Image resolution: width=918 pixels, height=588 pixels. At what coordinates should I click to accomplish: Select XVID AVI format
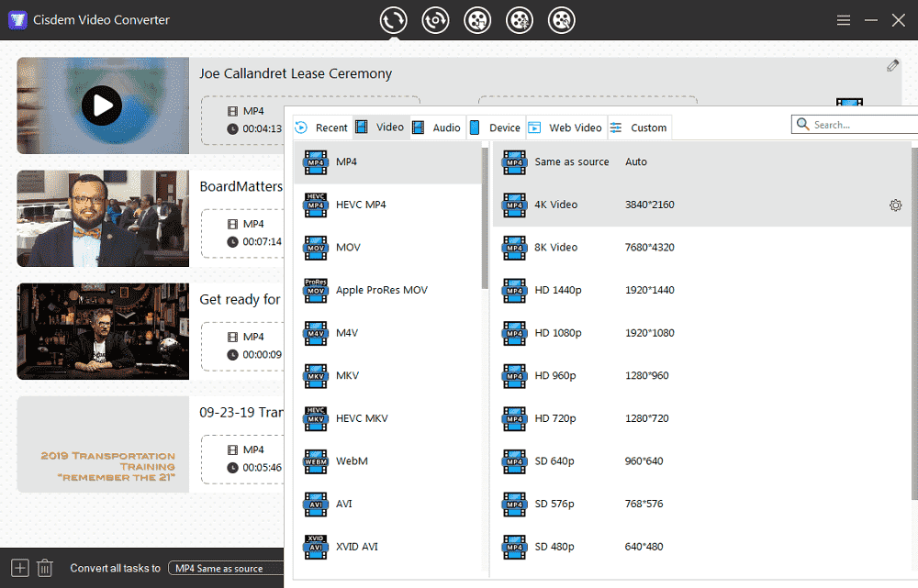pyautogui.click(x=387, y=547)
